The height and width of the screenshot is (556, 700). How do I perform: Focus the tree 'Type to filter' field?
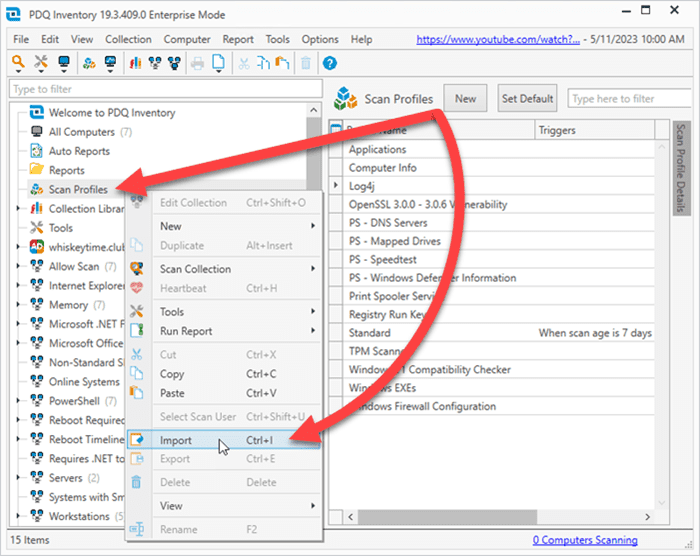166,89
